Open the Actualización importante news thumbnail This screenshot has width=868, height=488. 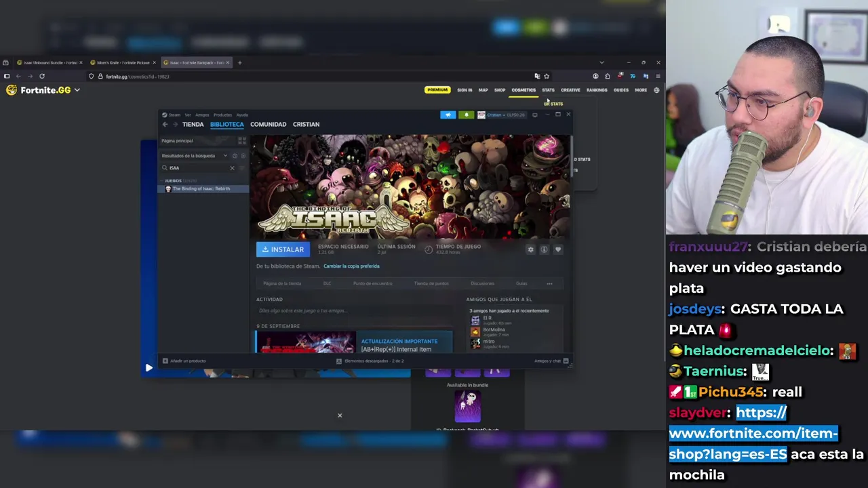pyautogui.click(x=305, y=342)
